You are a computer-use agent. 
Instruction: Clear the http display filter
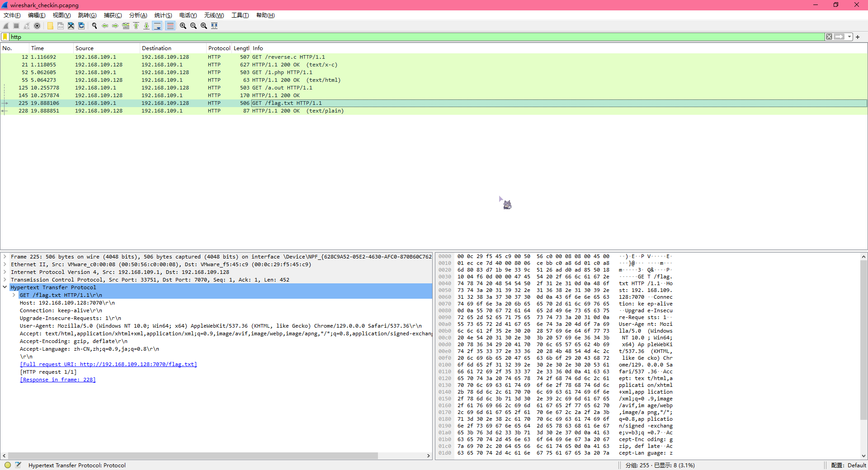pos(829,37)
